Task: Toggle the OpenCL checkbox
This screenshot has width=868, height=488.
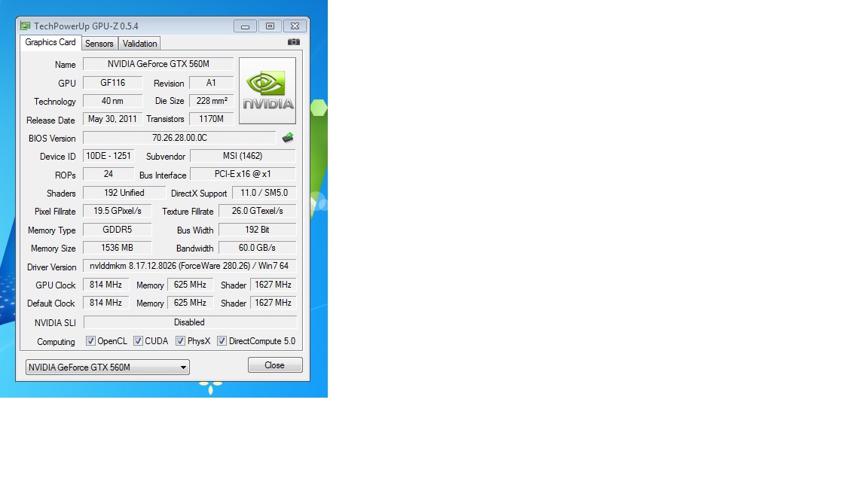Action: [90, 341]
